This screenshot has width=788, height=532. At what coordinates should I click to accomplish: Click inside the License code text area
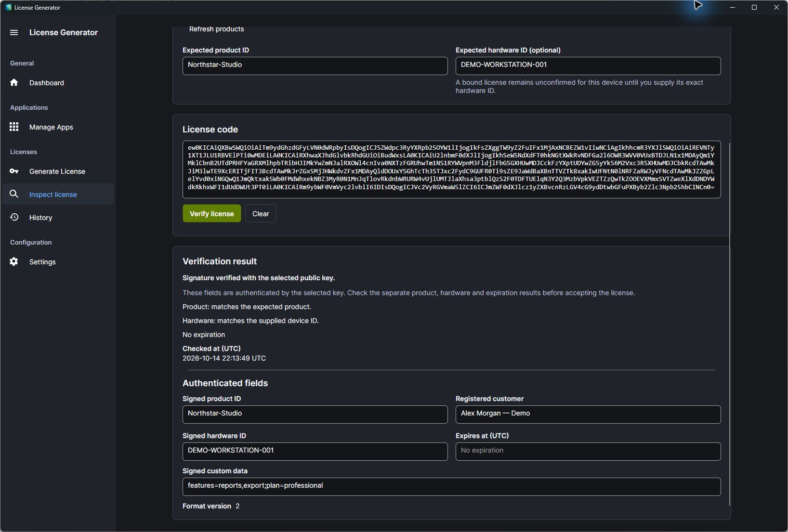pyautogui.click(x=451, y=169)
